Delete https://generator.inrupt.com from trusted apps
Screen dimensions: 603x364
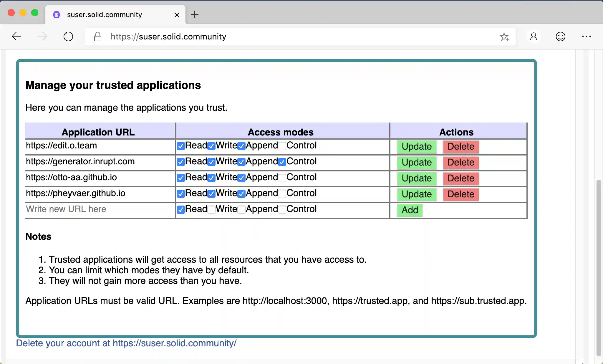(x=460, y=163)
